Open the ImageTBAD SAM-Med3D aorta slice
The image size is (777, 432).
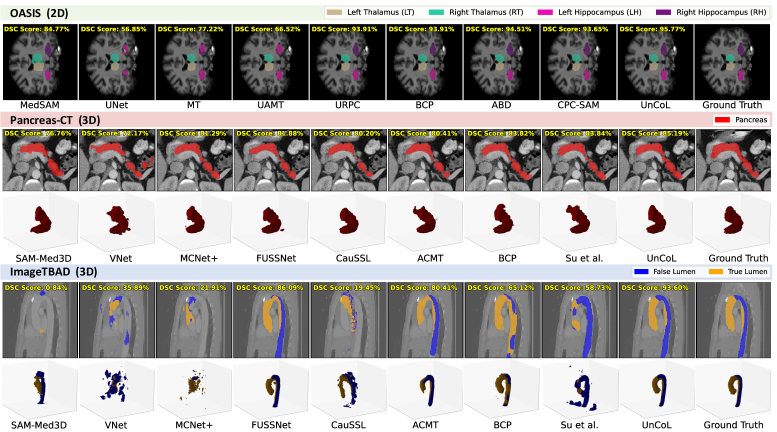point(40,320)
